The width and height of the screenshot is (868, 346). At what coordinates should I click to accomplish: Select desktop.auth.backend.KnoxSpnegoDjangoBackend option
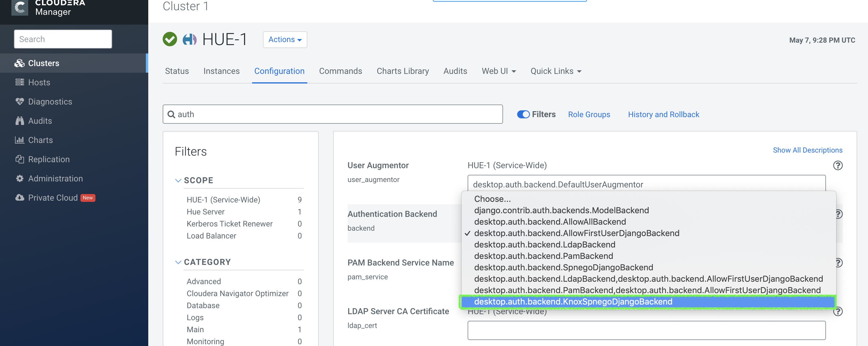tap(573, 301)
